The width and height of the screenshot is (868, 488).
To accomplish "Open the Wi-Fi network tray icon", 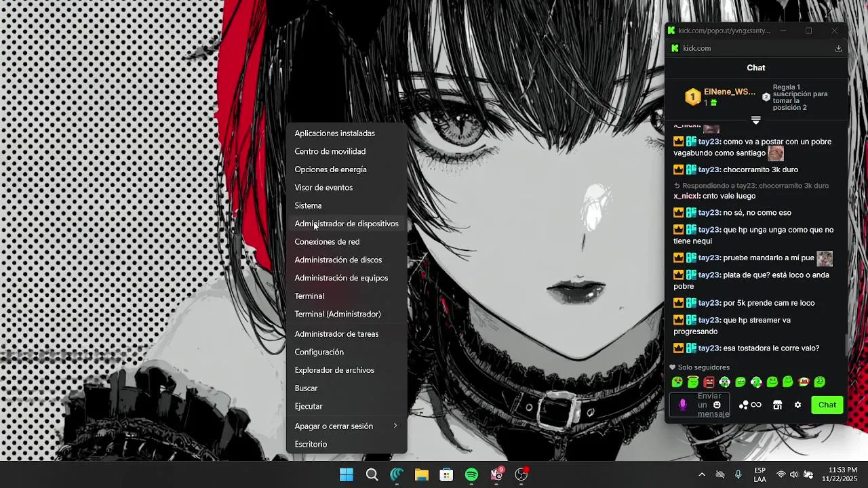I will (781, 474).
